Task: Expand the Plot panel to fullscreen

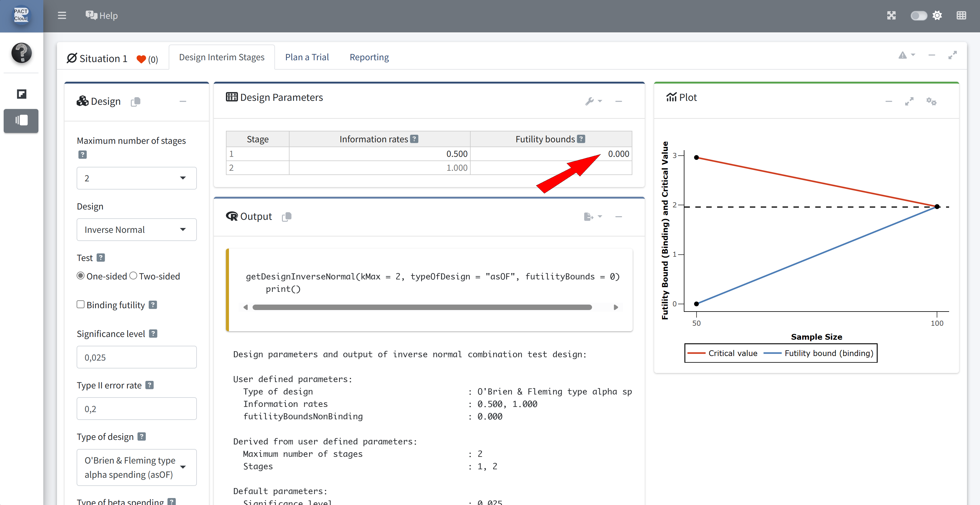Action: pyautogui.click(x=909, y=101)
